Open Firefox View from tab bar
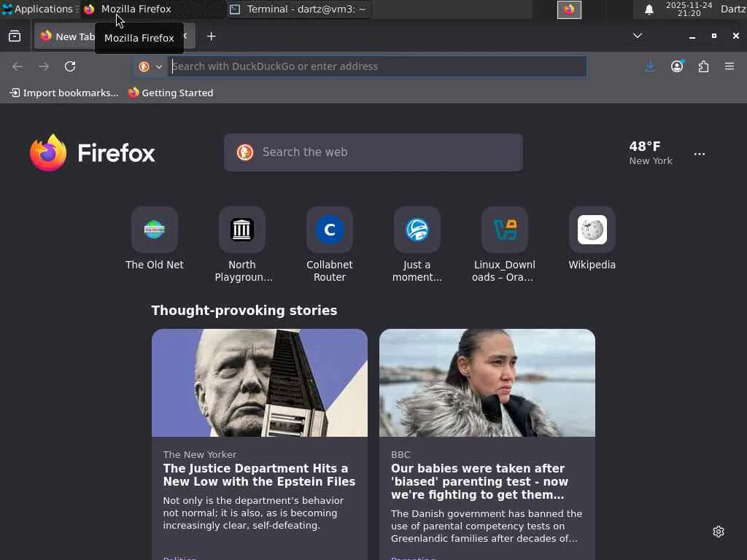 (x=15, y=36)
